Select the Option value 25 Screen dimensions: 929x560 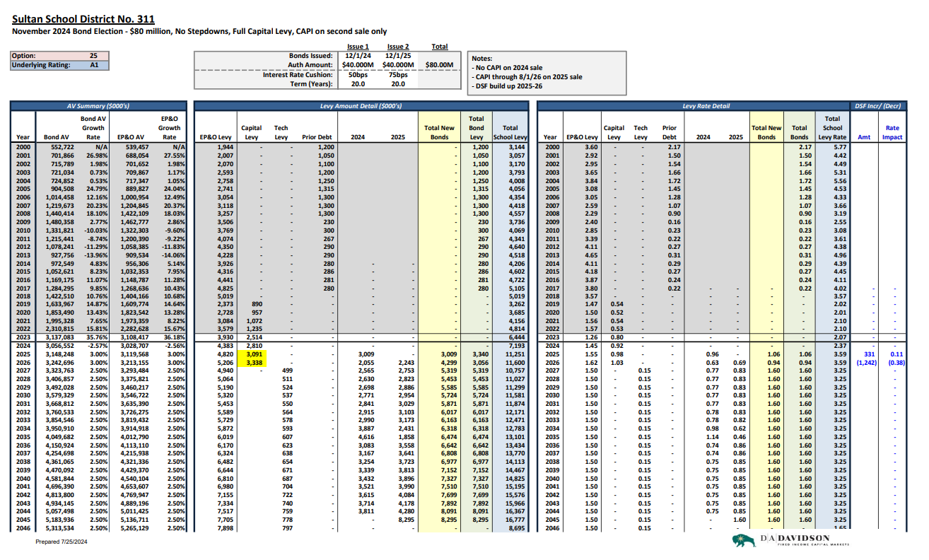[93, 56]
